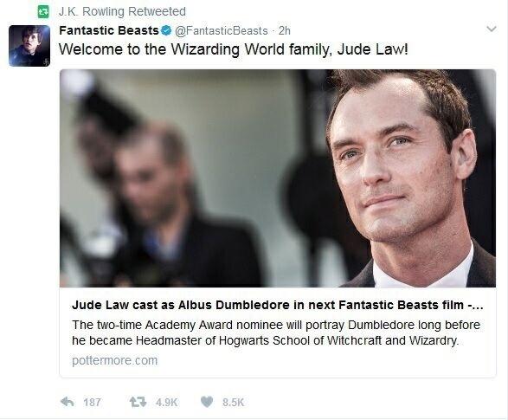Open headline Jude Law cast as Albus Dumbledore
Image resolution: width=508 pixels, height=420 pixels.
278,305
